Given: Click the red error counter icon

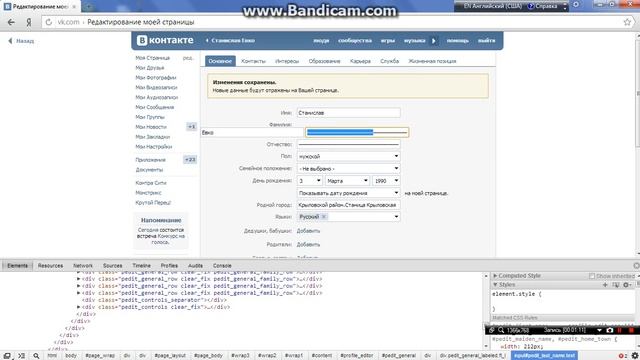Looking at the screenshot, I should coord(622,356).
